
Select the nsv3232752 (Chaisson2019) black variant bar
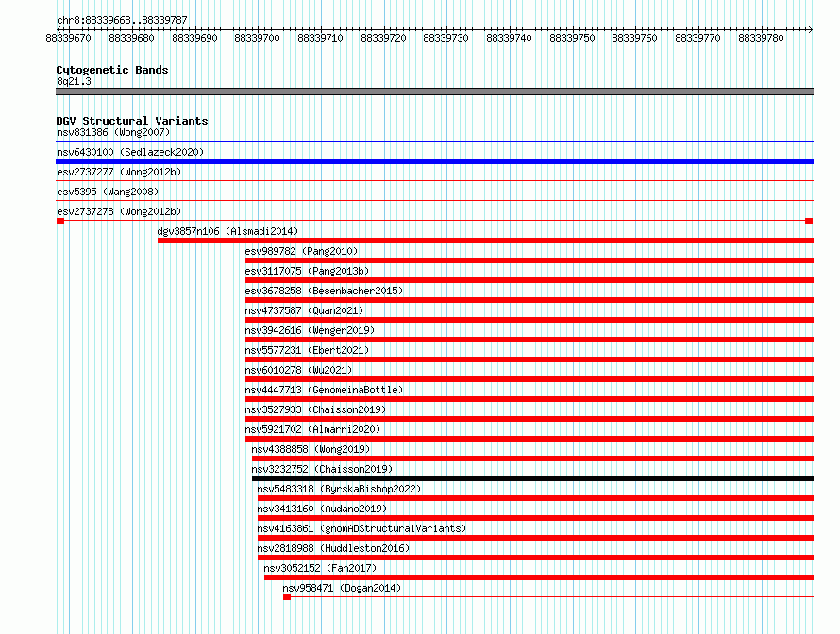point(532,478)
